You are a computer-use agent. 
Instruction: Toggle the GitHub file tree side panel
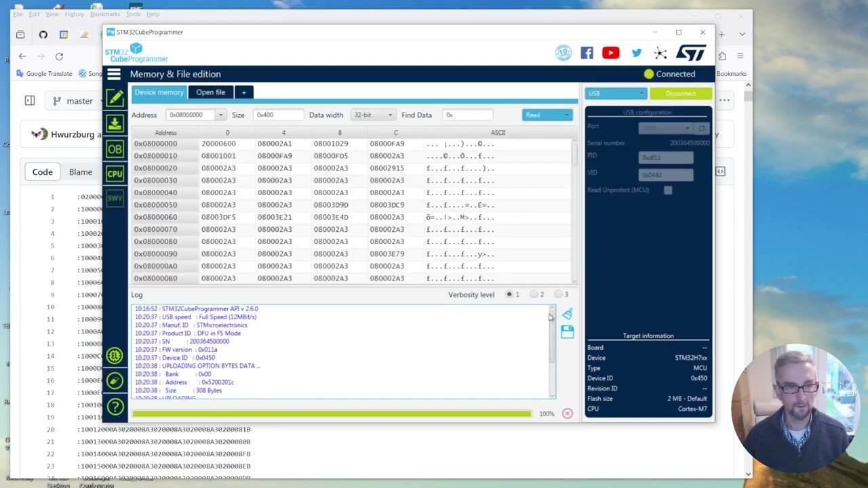(x=30, y=101)
